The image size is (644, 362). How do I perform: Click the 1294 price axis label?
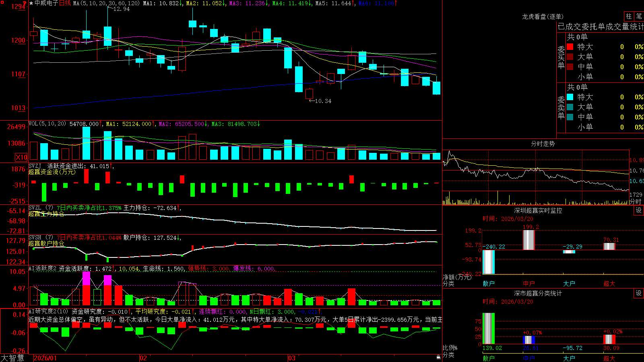point(19,6)
